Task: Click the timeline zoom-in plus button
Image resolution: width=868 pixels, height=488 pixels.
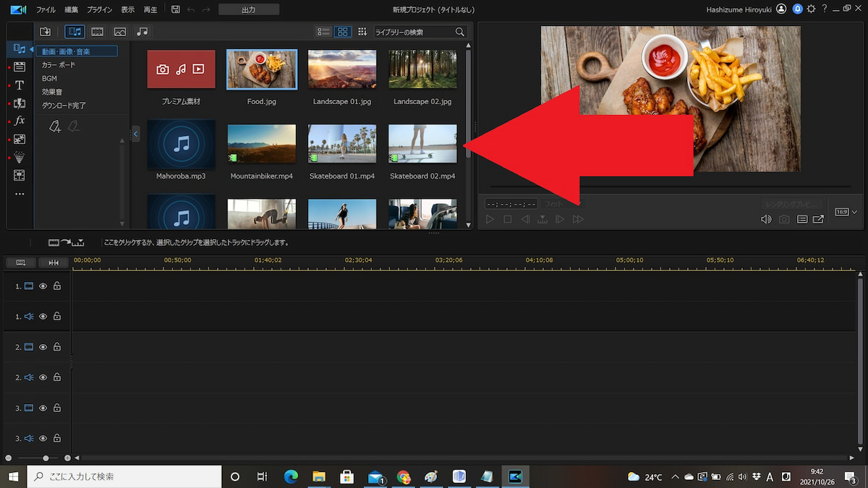Action: click(67, 458)
